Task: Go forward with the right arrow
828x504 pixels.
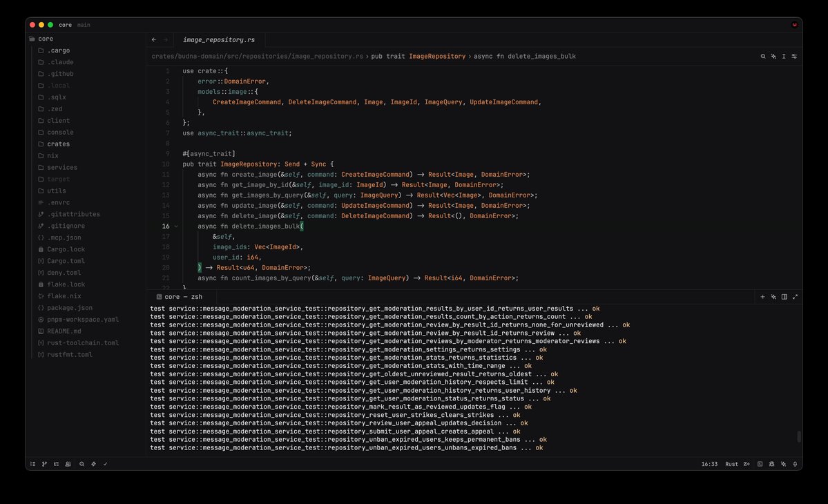Action: click(165, 39)
